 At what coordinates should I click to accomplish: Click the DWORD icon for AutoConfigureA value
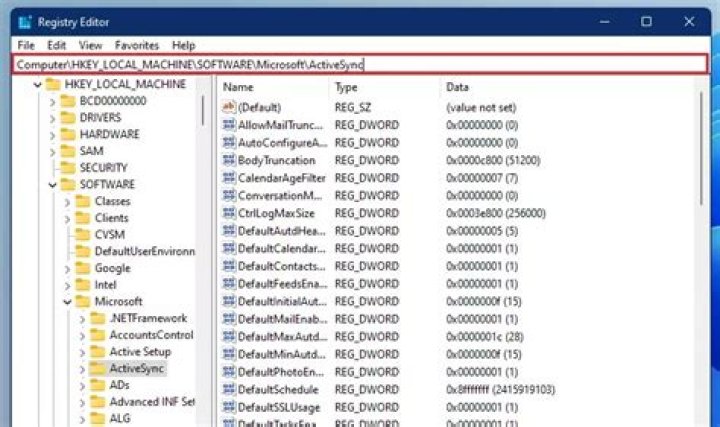click(229, 142)
